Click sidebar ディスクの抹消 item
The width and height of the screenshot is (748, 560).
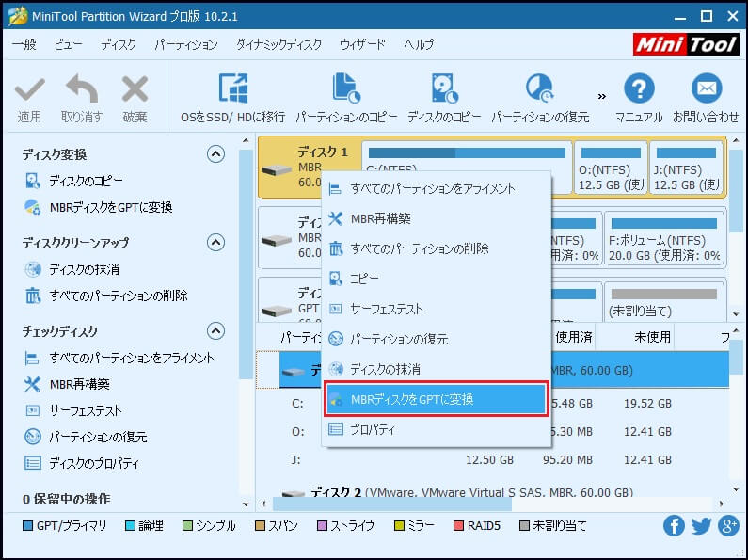[72, 269]
